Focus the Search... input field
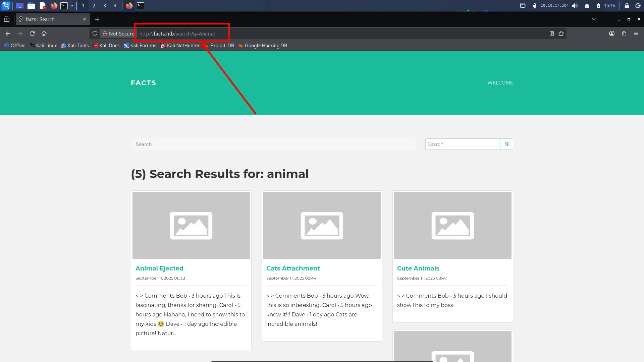 tap(463, 144)
